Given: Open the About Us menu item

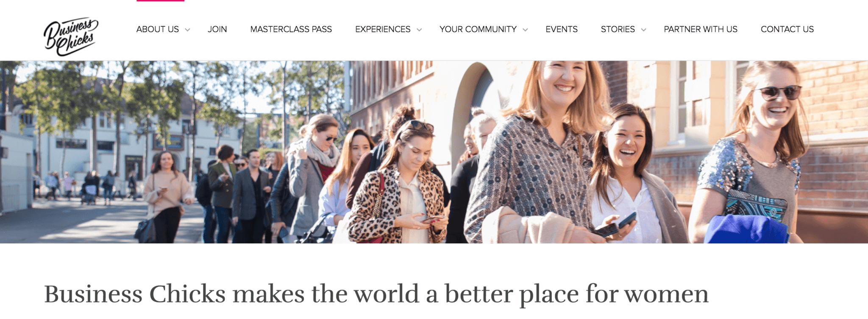Looking at the screenshot, I should click(x=158, y=29).
